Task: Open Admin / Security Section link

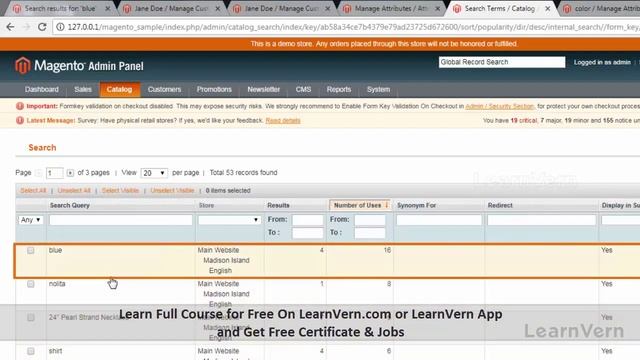Action: (500, 106)
